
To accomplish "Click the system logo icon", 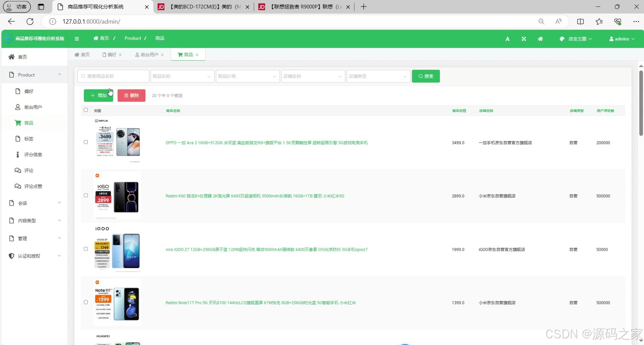I will (8, 39).
